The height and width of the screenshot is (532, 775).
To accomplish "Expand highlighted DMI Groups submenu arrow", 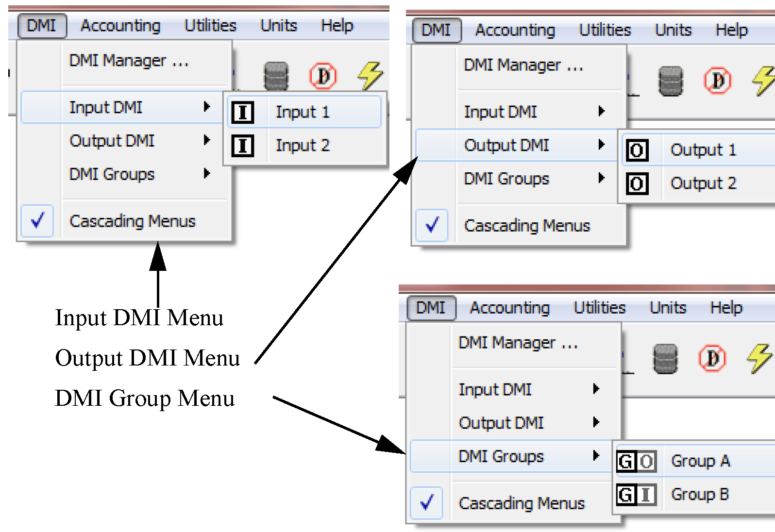I will tap(596, 456).
